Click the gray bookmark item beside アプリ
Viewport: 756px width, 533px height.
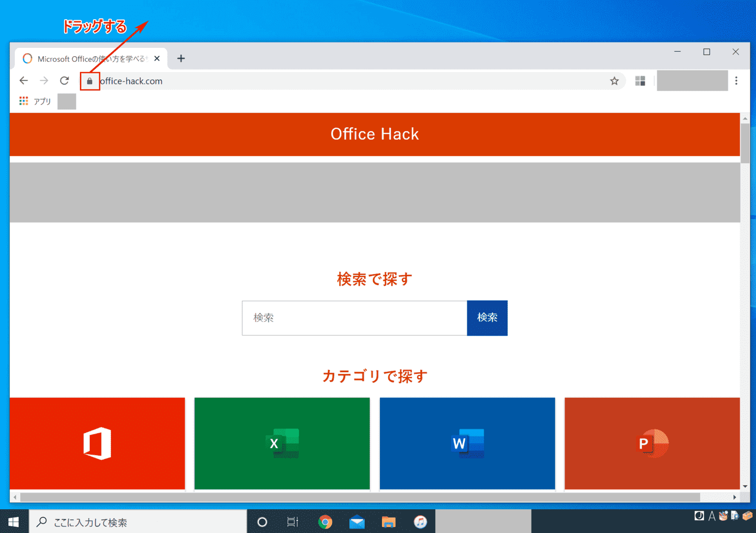[x=67, y=101]
